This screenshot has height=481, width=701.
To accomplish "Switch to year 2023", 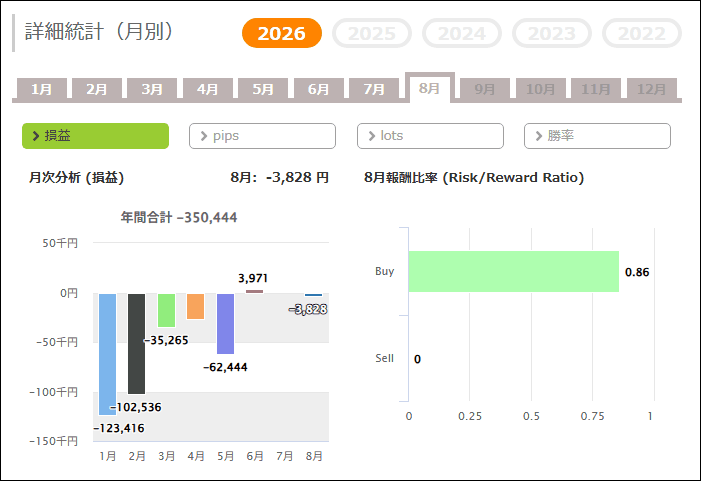I will click(552, 33).
